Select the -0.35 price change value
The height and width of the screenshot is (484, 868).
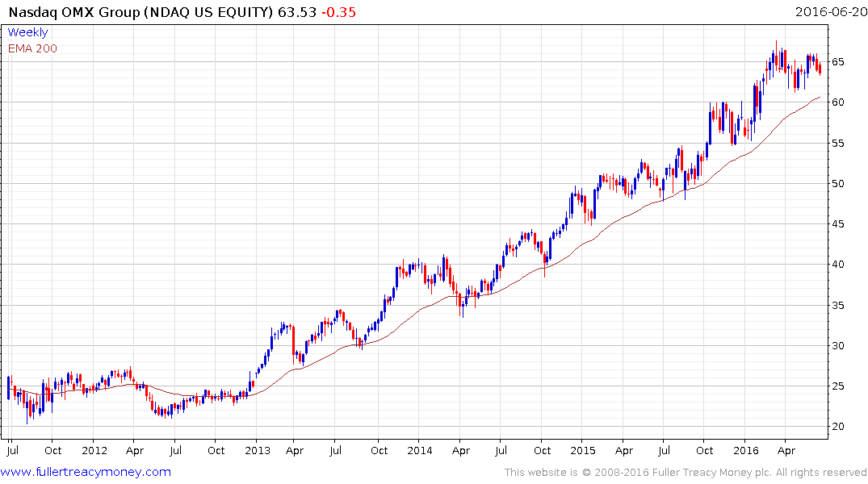point(339,12)
